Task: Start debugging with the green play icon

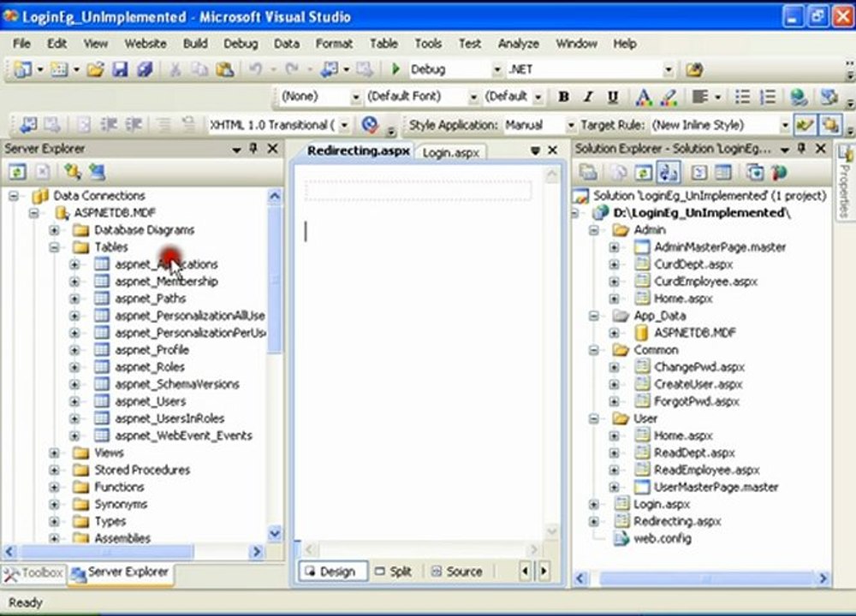Action: tap(395, 68)
